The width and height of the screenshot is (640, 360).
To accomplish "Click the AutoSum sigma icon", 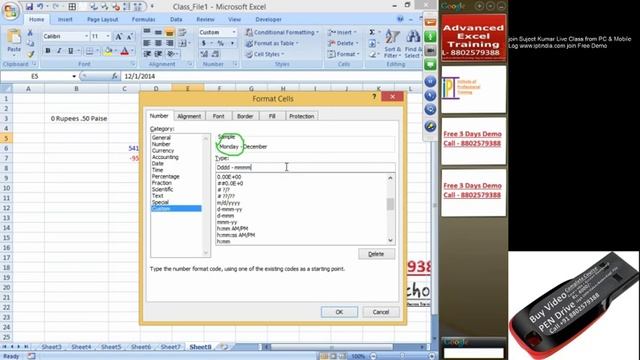I will (372, 32).
